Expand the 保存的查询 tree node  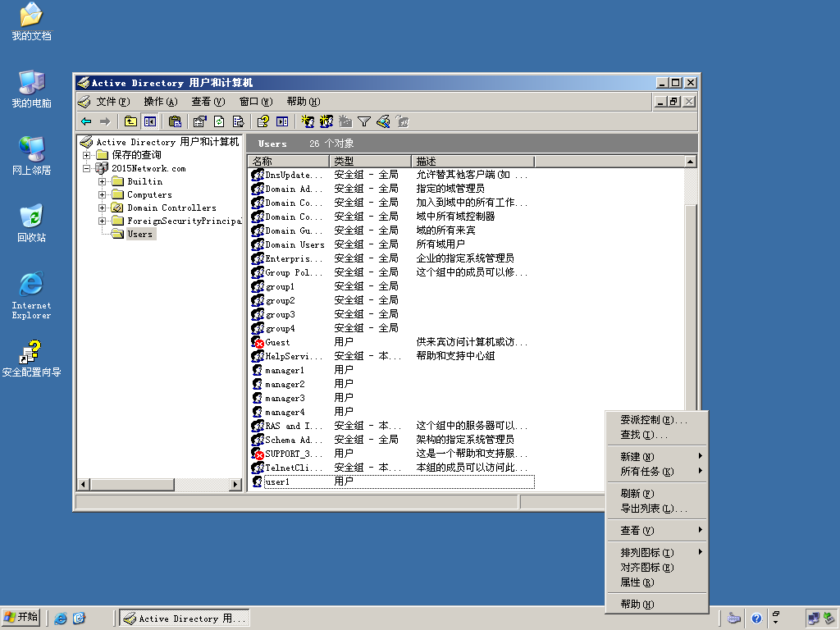(86, 155)
